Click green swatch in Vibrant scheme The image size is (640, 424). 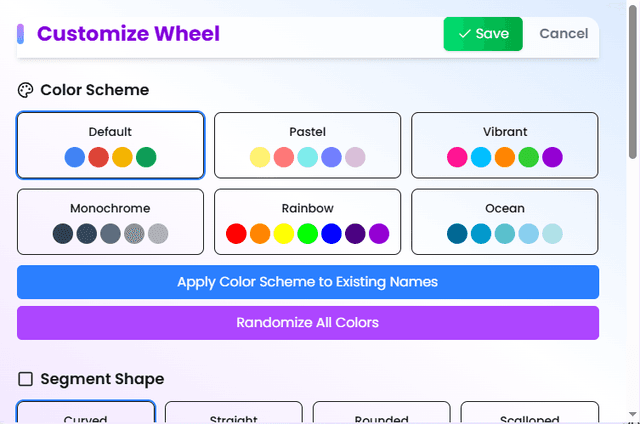(529, 157)
